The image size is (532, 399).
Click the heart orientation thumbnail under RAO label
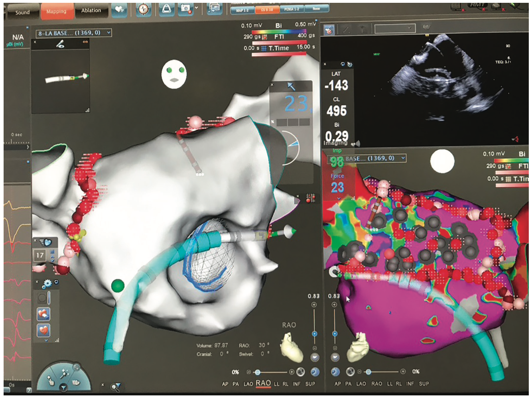click(x=291, y=346)
